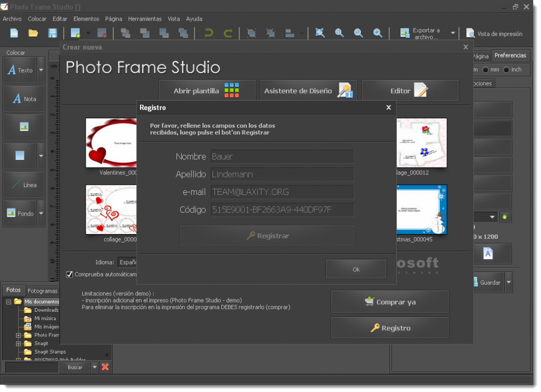
Task: Click the red X next to Buscar
Action: 105,367
